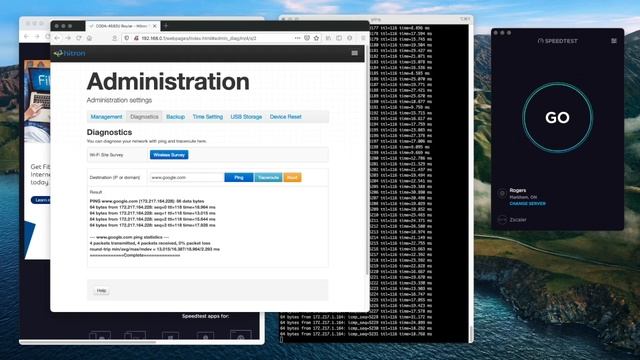Click the 'Complete' line in ping results
Image resolution: width=640 pixels, height=360 pixels.
[135, 255]
